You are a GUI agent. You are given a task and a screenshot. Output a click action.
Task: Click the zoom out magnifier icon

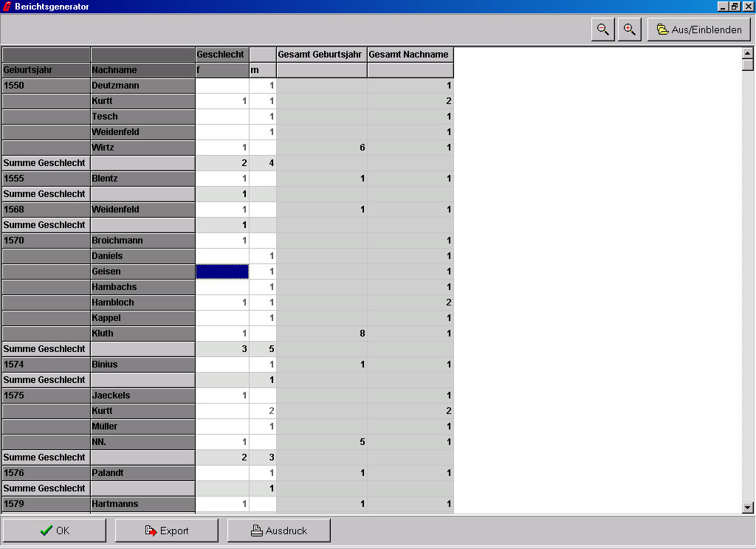(x=603, y=30)
